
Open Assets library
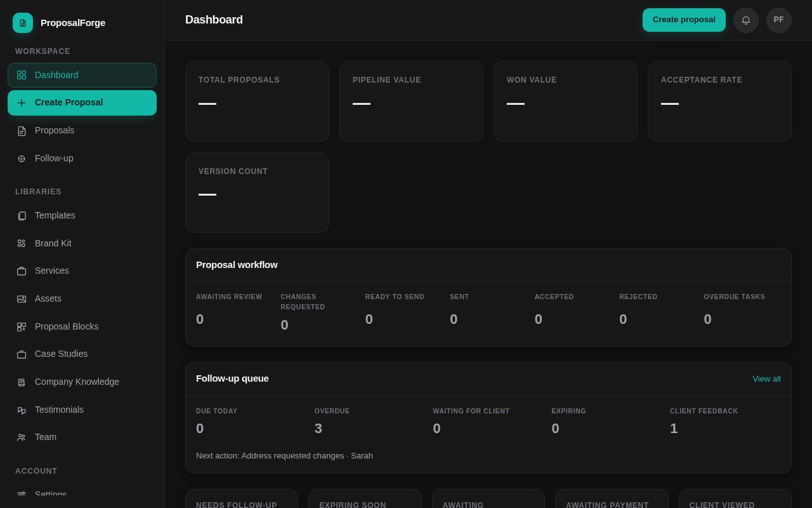[x=82, y=298]
